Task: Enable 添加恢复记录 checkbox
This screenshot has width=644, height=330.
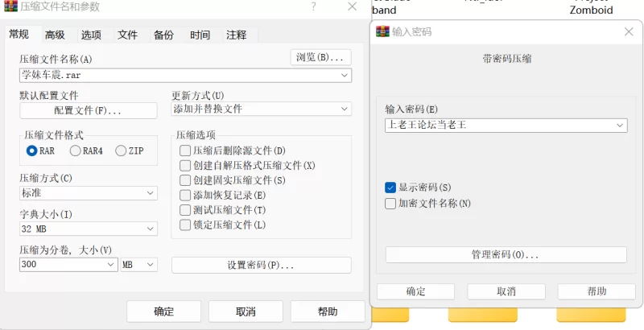Action: click(185, 195)
